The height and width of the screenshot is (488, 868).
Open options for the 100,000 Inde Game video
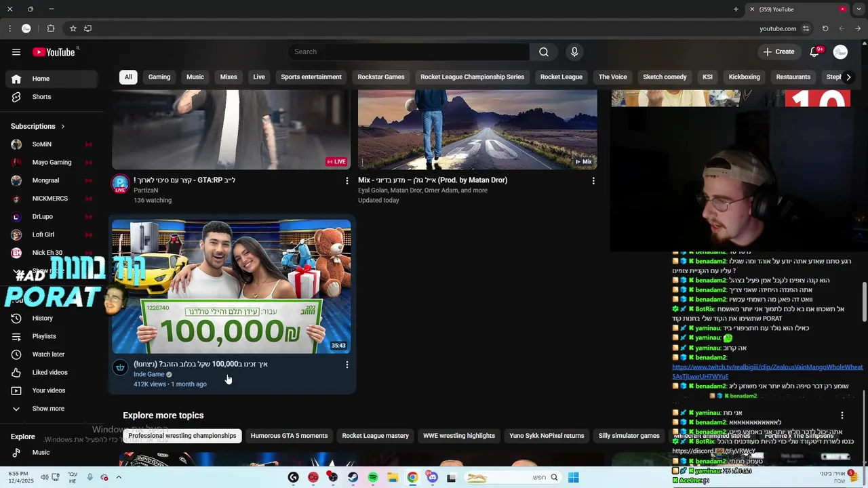(347, 365)
